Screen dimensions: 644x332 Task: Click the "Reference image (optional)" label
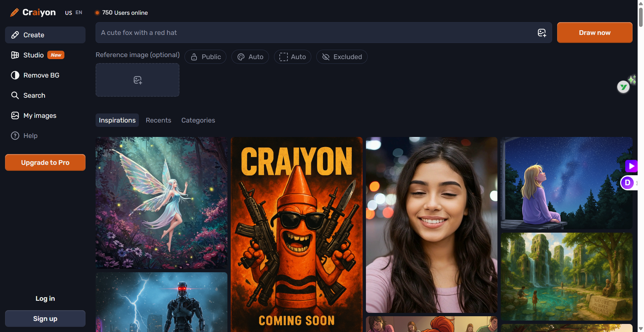tap(138, 55)
